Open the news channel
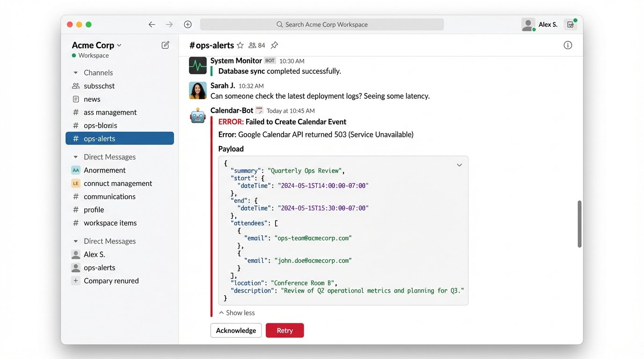The width and height of the screenshot is (644, 359). pos(92,99)
